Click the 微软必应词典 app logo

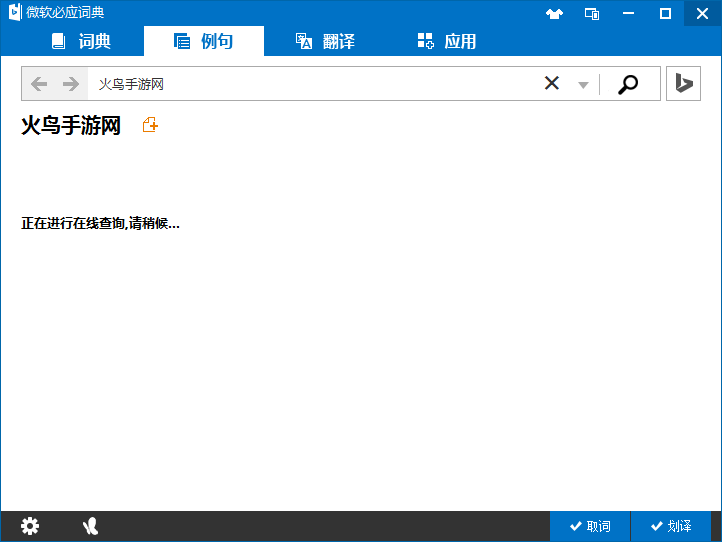click(x=15, y=12)
